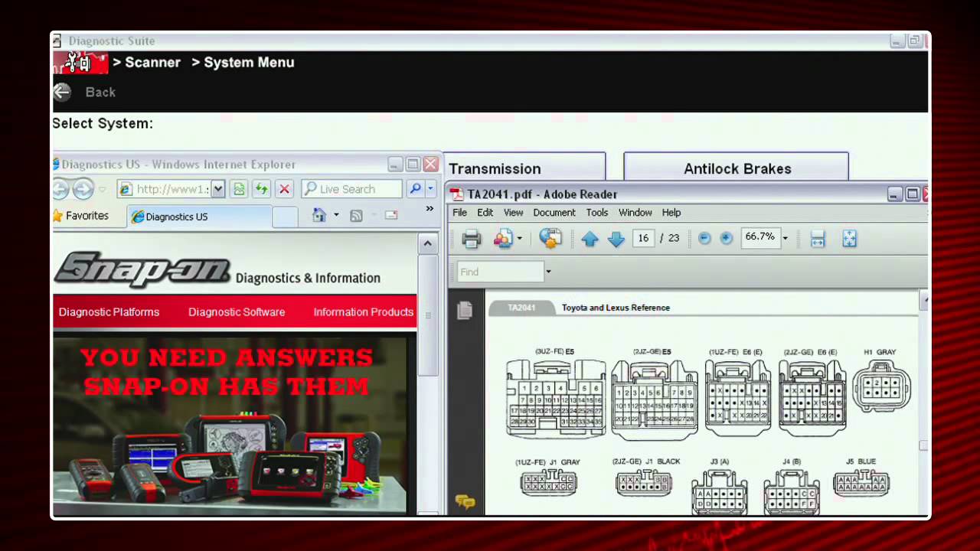The image size is (980, 551).
Task: Open the collaborate dropdown arrow in Adobe Reader
Action: tap(519, 239)
